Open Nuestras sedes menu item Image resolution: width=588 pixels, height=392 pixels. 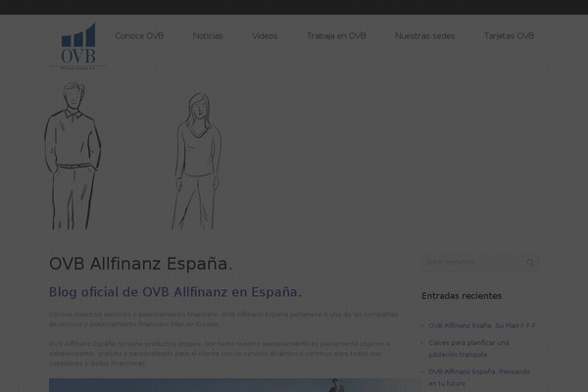(425, 36)
